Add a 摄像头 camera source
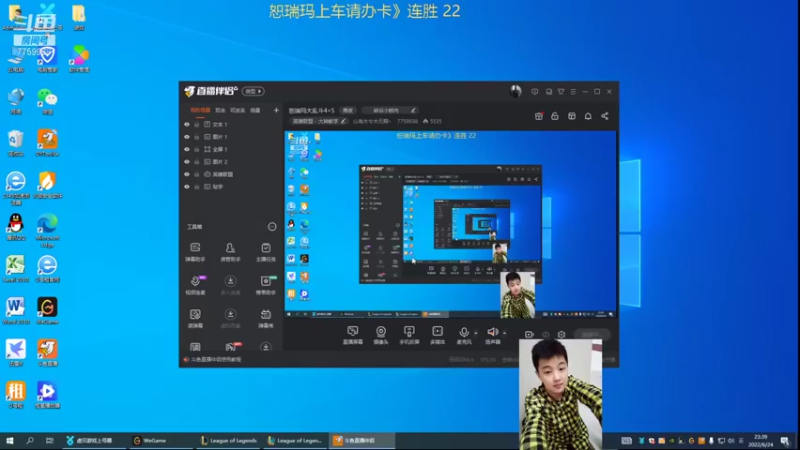The height and width of the screenshot is (450, 800). tap(381, 335)
